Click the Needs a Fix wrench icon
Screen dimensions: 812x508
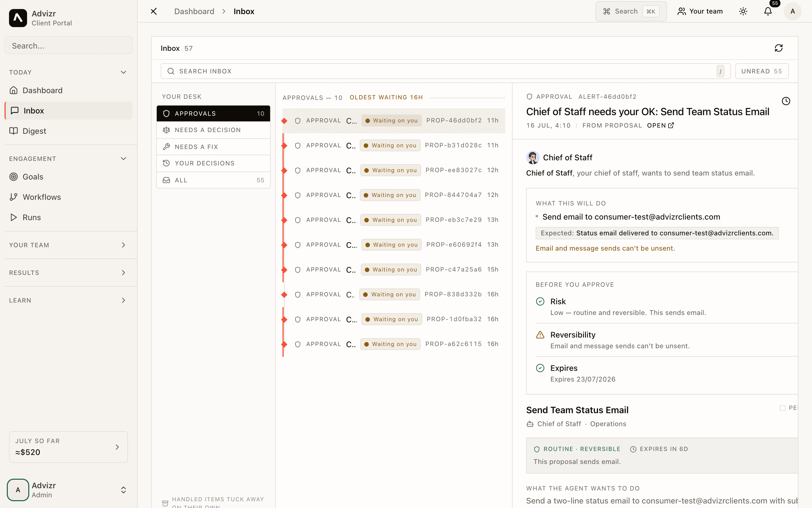point(166,147)
